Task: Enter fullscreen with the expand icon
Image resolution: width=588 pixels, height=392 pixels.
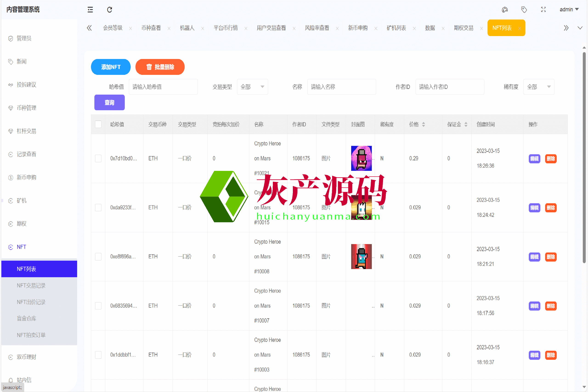Action: [543, 10]
